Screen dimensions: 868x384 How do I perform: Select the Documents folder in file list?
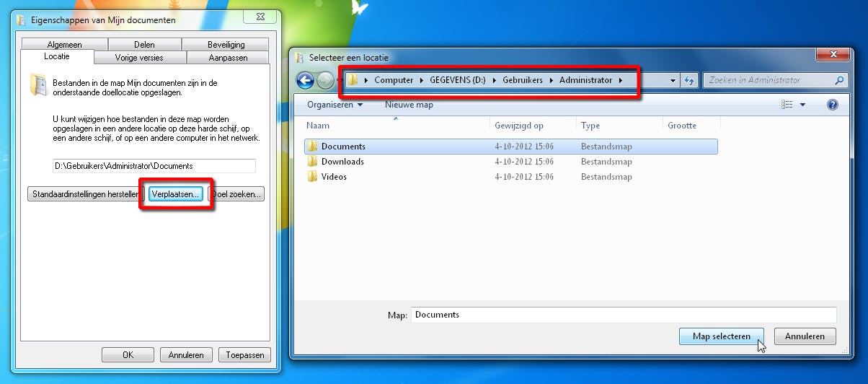point(343,147)
